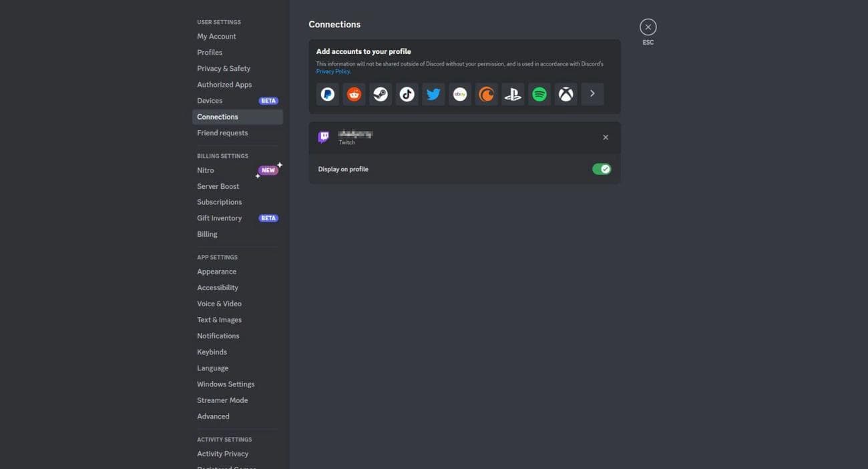Remove the Twitch connection

point(605,137)
